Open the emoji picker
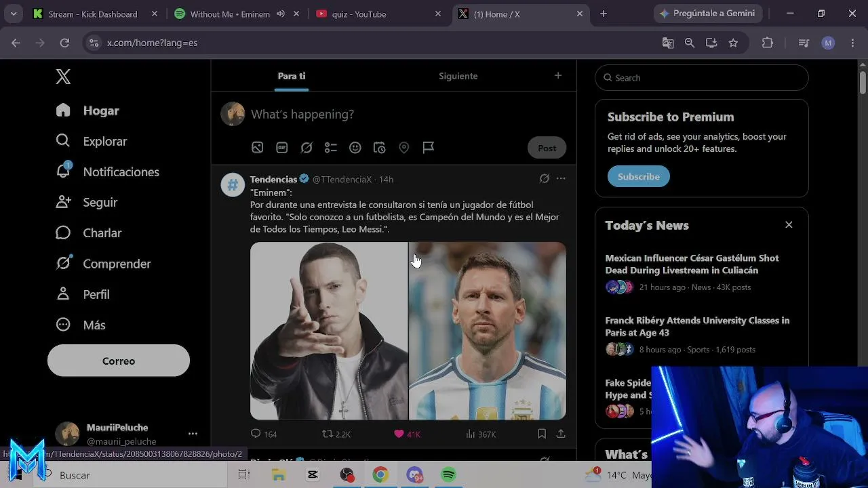868x488 pixels. coord(355,148)
